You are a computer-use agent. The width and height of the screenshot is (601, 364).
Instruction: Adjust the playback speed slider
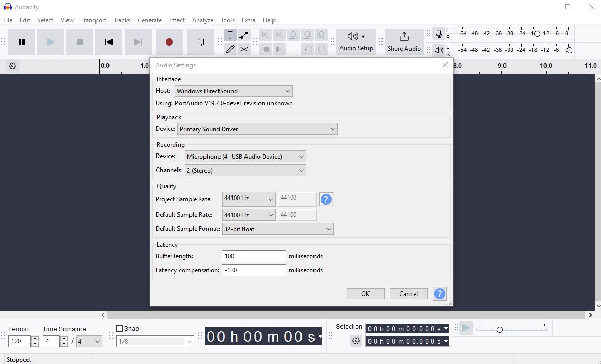(499, 330)
